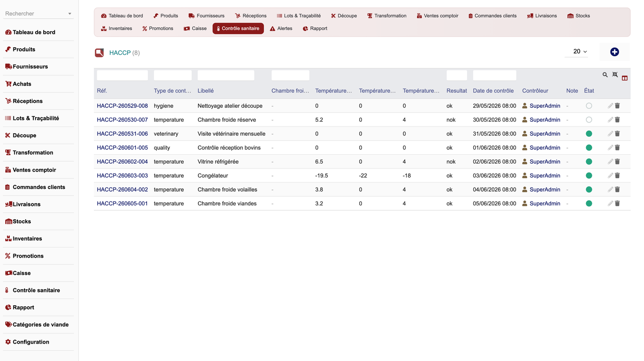
Task: Click the "veterinary" type cell
Action: point(166,134)
